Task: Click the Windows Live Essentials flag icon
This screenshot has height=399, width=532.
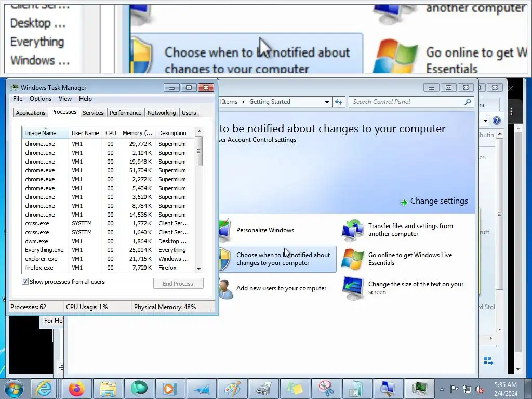Action: pyautogui.click(x=353, y=259)
